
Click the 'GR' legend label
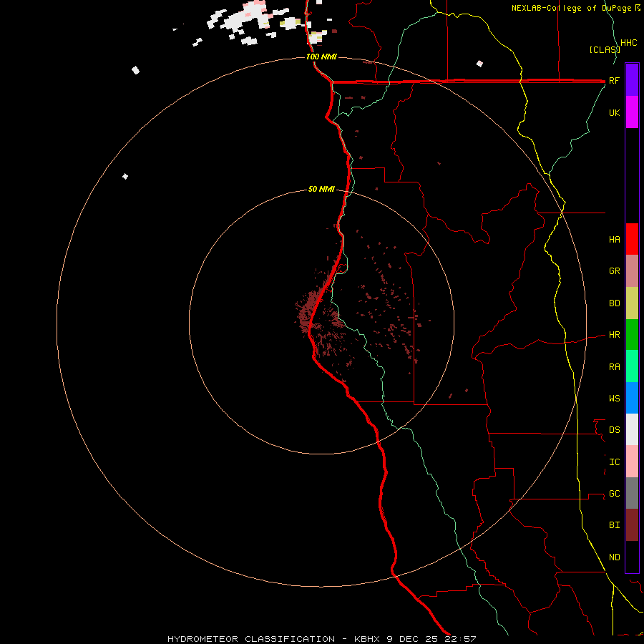[x=614, y=271]
